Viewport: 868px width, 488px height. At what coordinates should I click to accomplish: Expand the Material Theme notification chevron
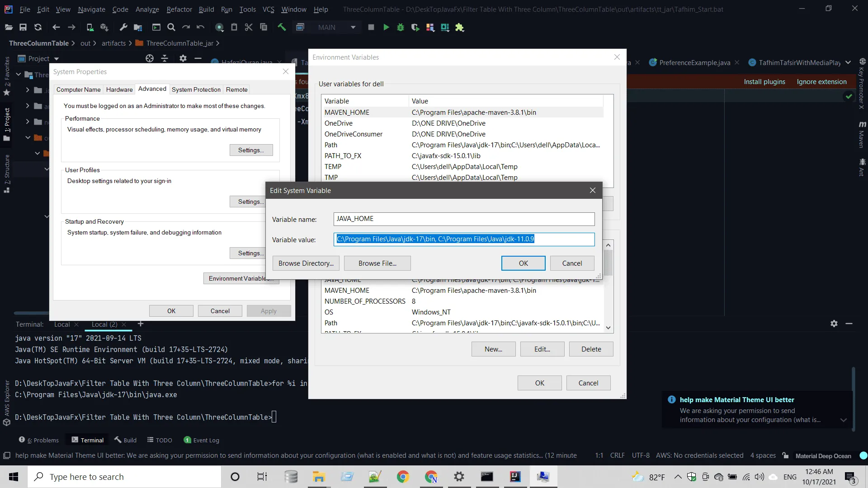point(843,420)
